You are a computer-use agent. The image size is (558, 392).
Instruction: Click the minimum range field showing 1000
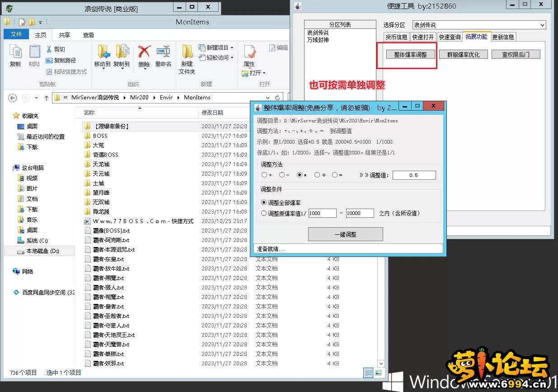point(323,213)
